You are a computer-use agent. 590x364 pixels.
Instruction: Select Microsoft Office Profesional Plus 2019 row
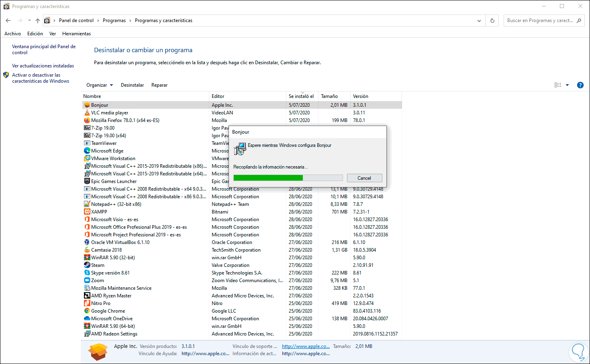[242, 227]
